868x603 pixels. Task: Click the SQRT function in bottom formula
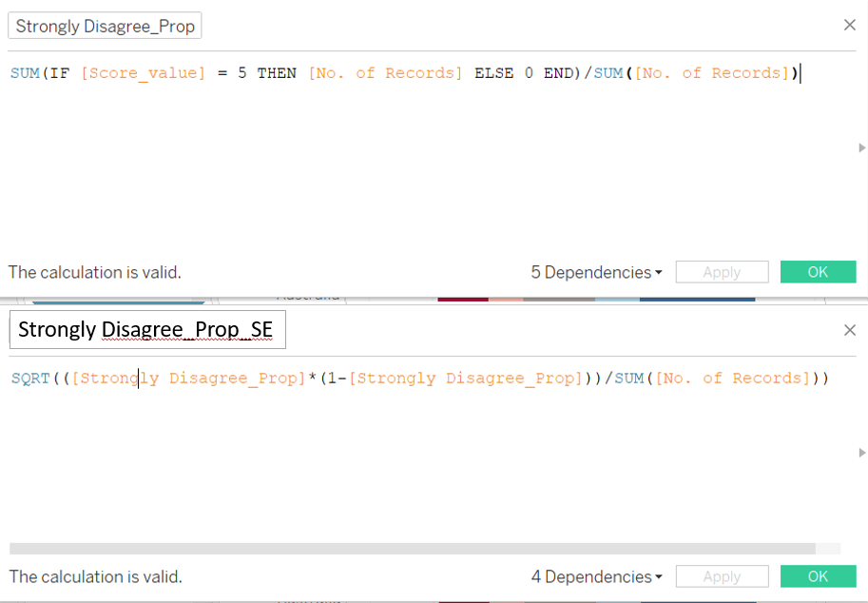(31, 379)
